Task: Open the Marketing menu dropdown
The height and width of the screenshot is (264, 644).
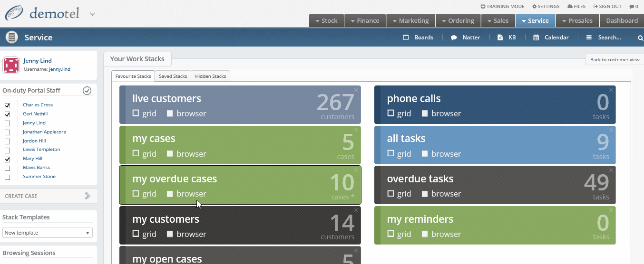Action: (410, 20)
